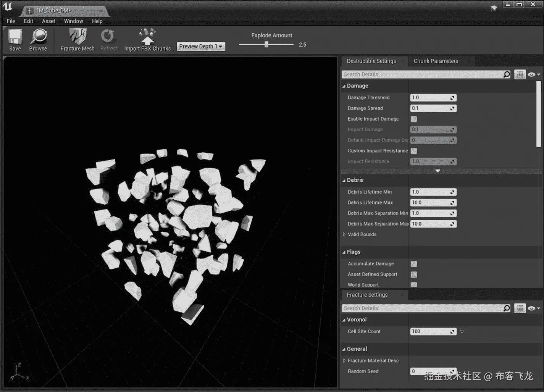Open the File menu
544x392 pixels.
coord(11,21)
